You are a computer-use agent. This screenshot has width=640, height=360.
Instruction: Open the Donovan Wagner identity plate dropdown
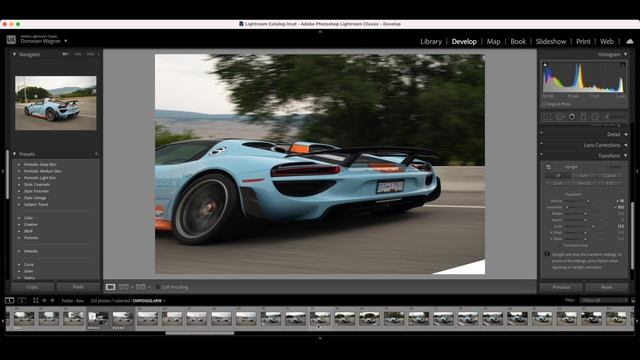coord(66,41)
